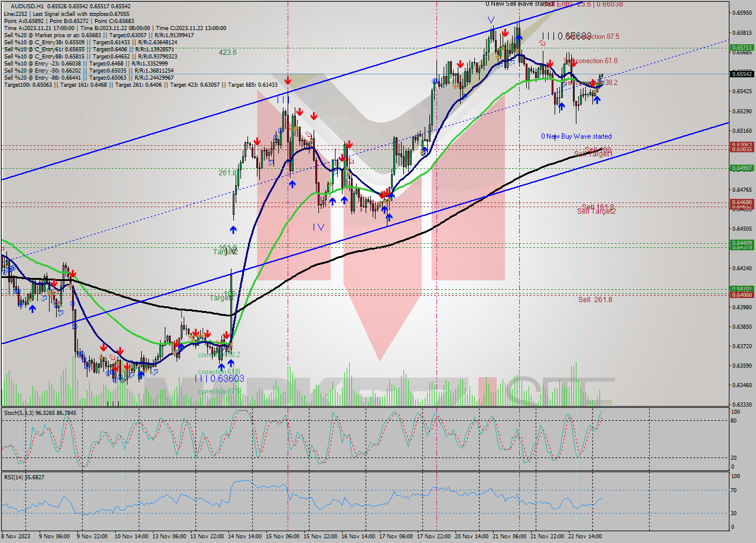Image resolution: width=756 pixels, height=543 pixels.
Task: Select the 'Last Signal is:Sell with stoploss' line
Action: click(x=66, y=14)
